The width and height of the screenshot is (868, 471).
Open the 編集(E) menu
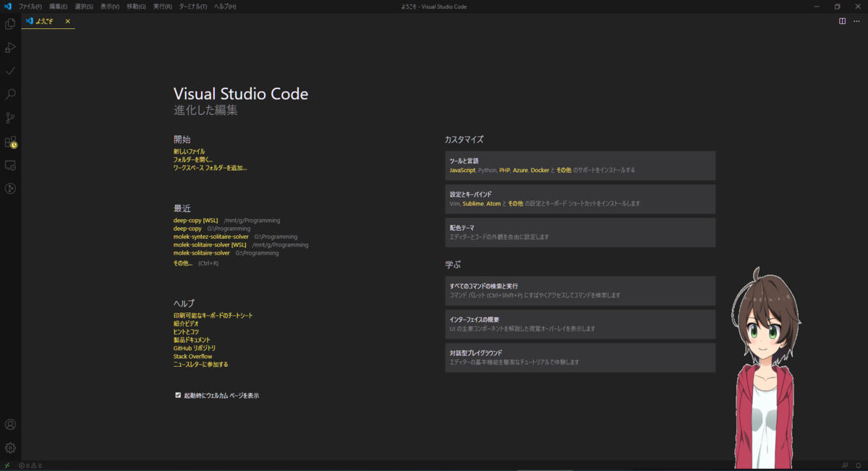tap(59, 7)
